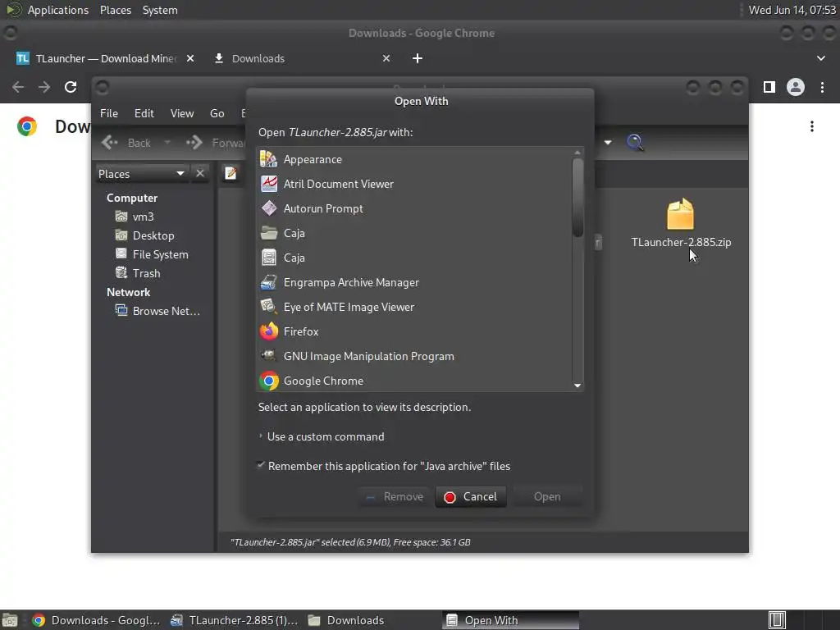Open Downloads page more actions menu
Viewport: 840px width, 630px height.
pyautogui.click(x=812, y=126)
